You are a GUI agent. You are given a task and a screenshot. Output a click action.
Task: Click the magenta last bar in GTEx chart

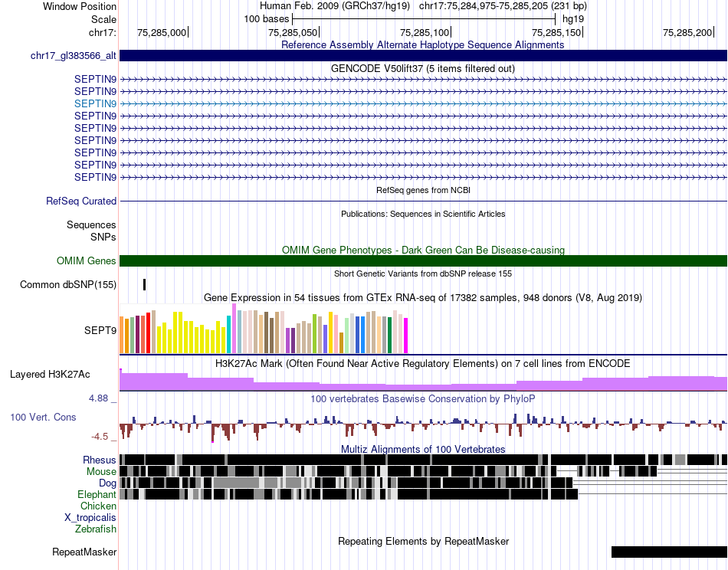406,336
